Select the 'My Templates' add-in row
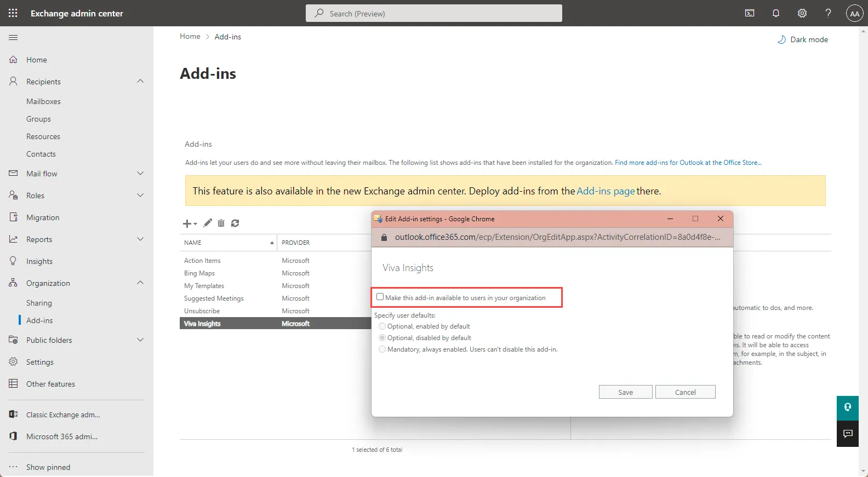The height and width of the screenshot is (477, 868). 275,286
